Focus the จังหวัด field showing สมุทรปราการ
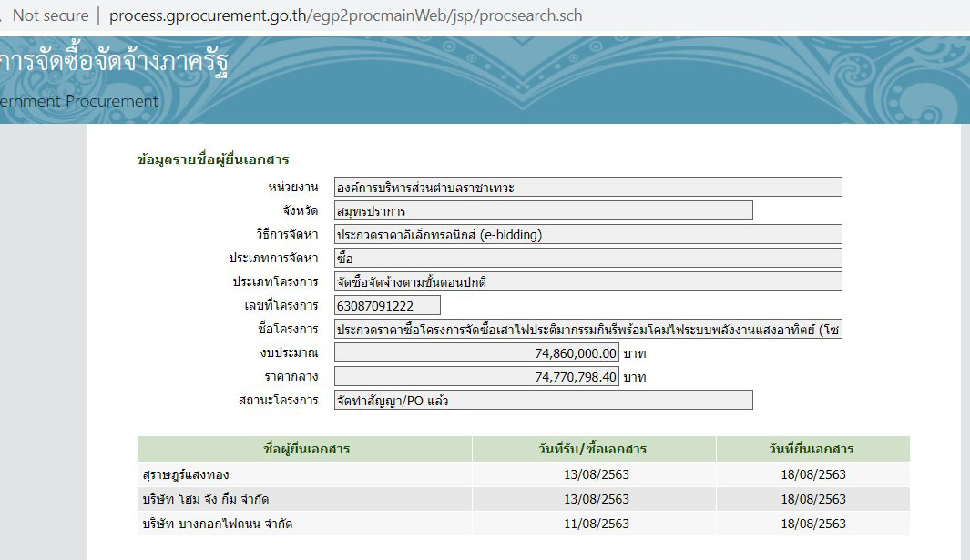Image resolution: width=970 pixels, height=560 pixels. [x=543, y=210]
